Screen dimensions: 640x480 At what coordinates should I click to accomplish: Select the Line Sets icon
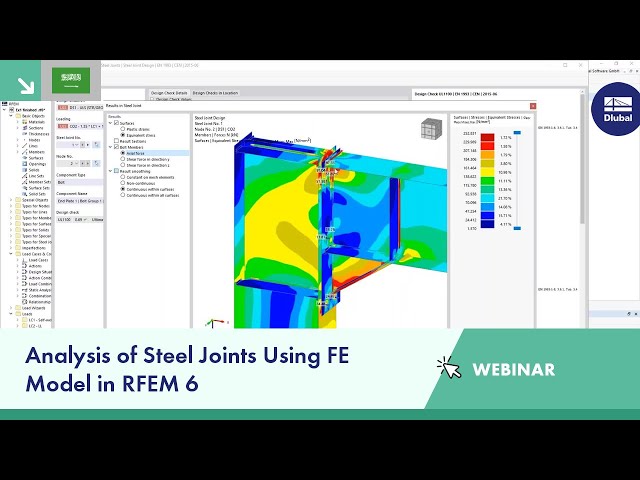tap(24, 176)
